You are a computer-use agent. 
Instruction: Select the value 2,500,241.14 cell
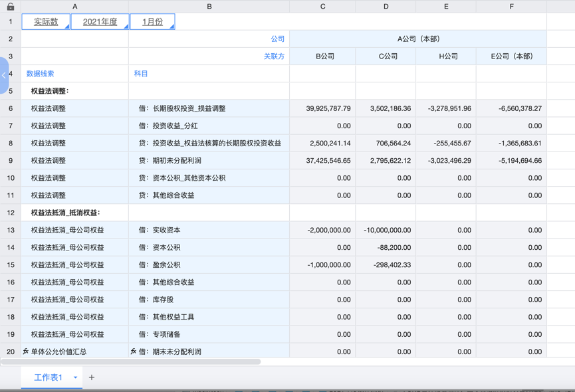[x=322, y=144]
